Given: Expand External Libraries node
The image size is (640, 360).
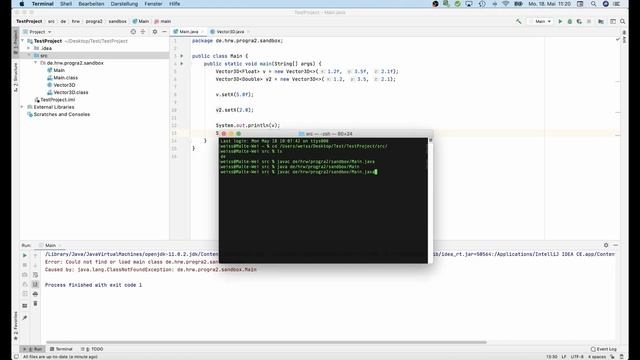Looking at the screenshot, I should (23, 107).
